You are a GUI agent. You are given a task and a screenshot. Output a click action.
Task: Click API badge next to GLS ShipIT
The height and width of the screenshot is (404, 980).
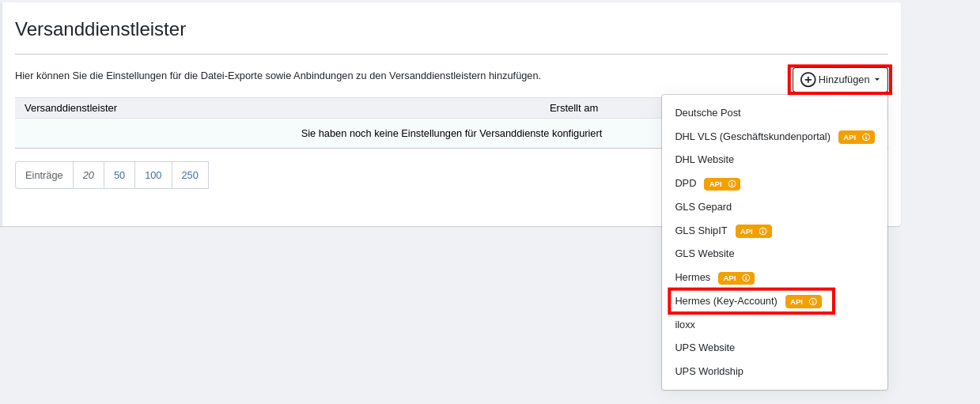point(754,231)
